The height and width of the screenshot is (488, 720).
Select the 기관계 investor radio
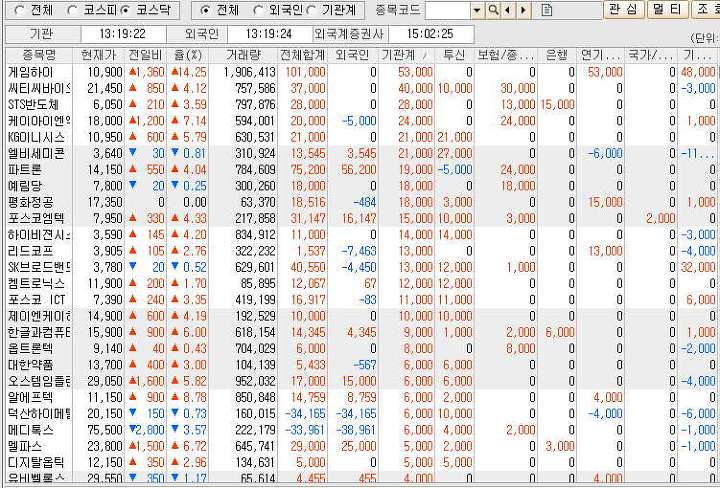click(x=311, y=10)
